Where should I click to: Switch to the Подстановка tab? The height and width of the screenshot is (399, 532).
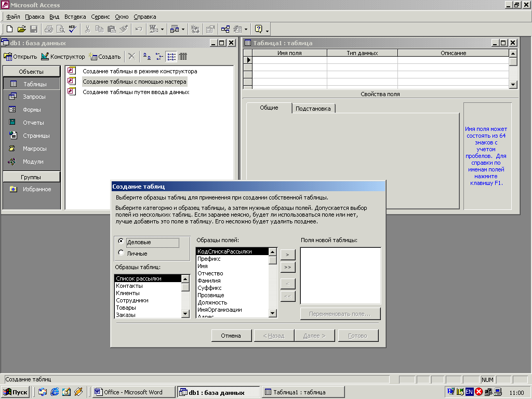(313, 109)
